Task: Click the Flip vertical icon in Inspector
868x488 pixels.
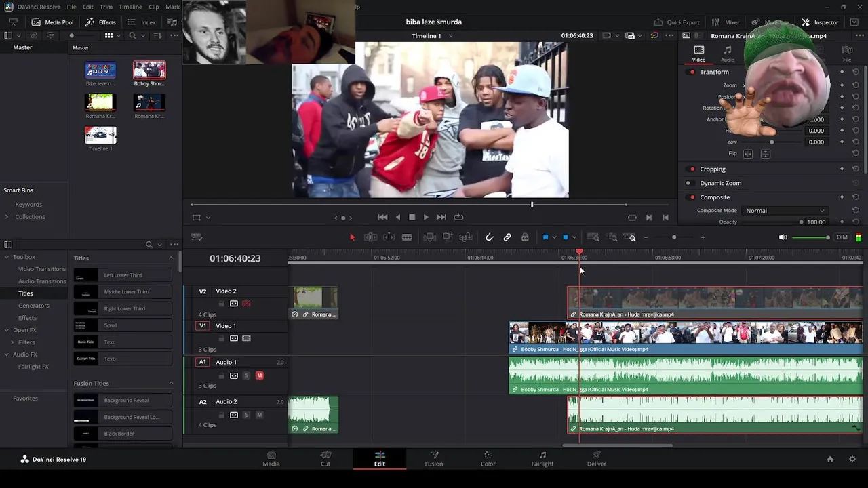Action: [x=765, y=154]
